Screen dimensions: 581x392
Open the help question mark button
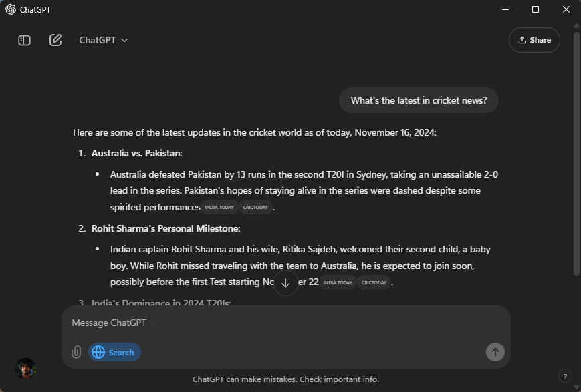coord(565,376)
